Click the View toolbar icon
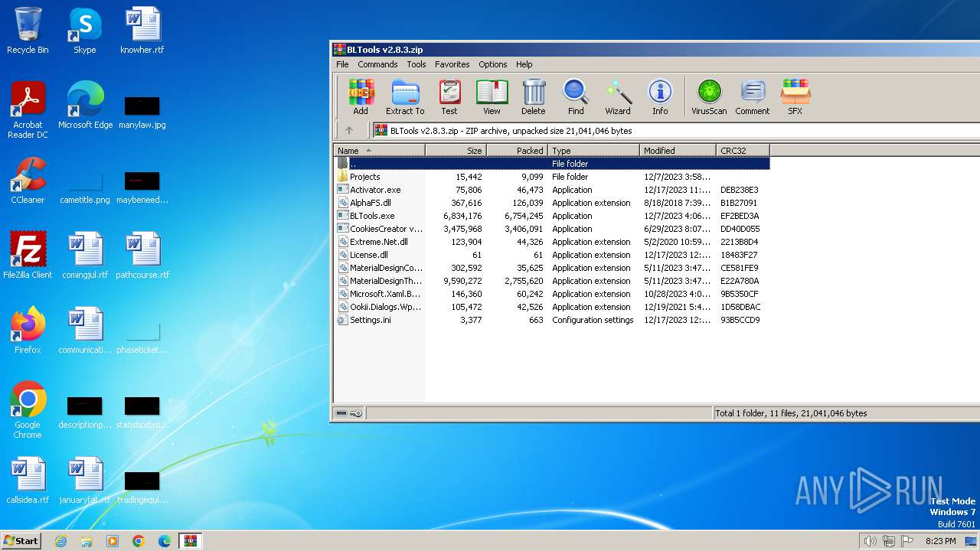This screenshot has height=551, width=980. [x=492, y=97]
